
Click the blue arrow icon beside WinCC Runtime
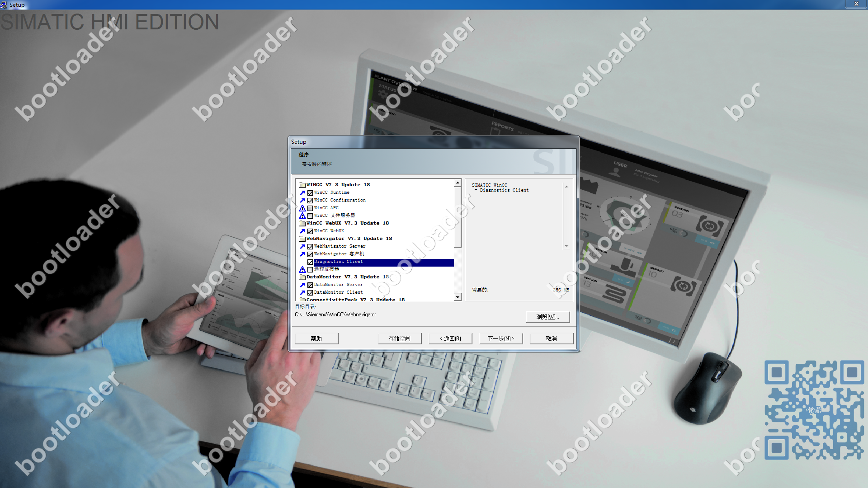(302, 192)
